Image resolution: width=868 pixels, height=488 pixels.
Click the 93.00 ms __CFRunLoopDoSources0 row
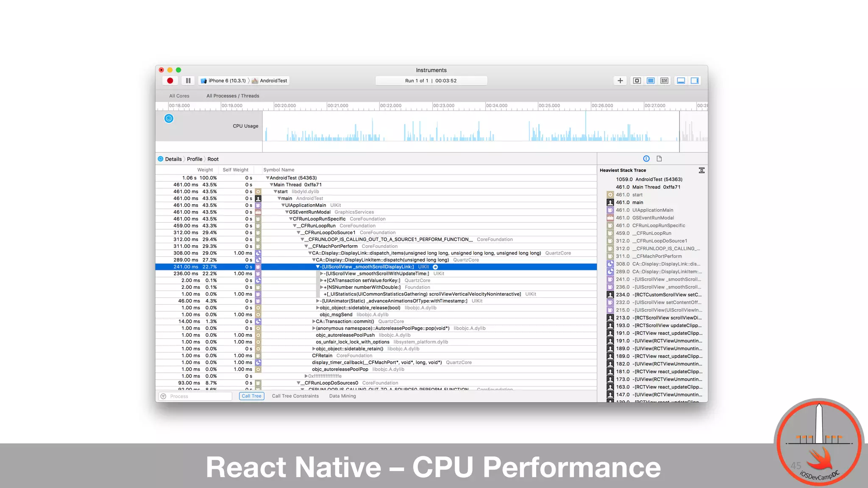[376, 383]
